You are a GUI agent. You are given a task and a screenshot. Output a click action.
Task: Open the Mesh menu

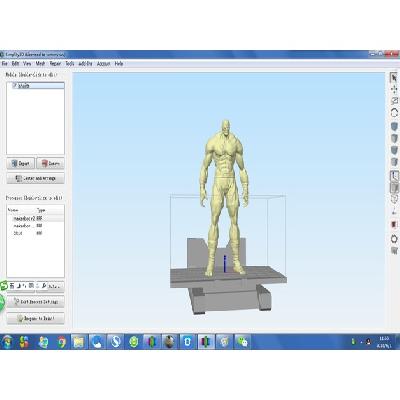point(40,63)
